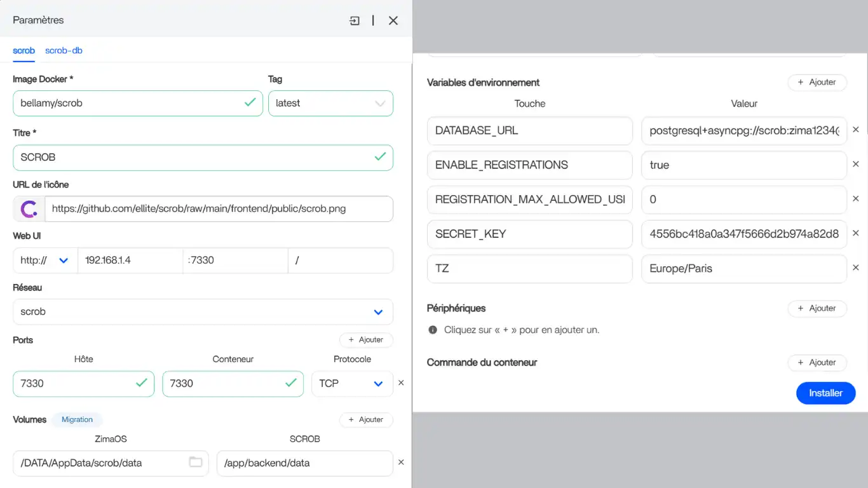The width and height of the screenshot is (868, 488).
Task: Close the Paramètres panel with X
Action: pos(393,20)
